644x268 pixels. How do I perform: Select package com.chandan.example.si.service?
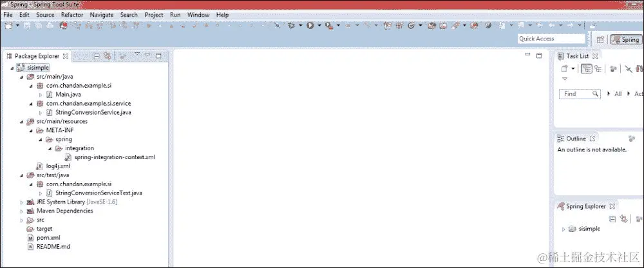point(84,104)
